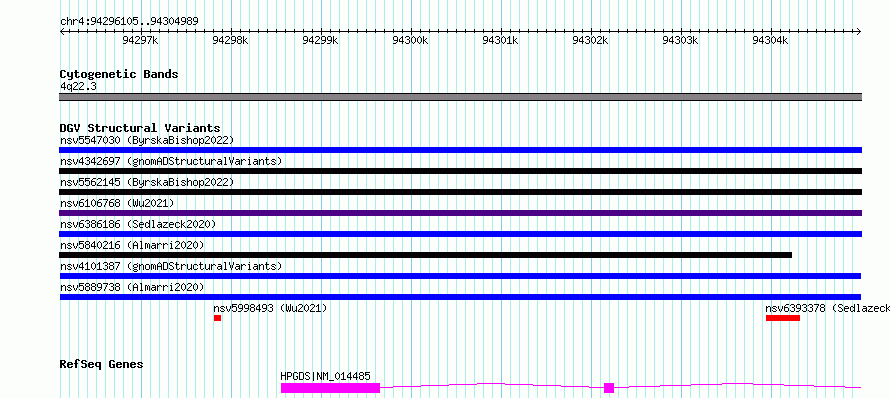Click the nsv5547030 blue variant bar
The width and height of the screenshot is (890, 398).
[460, 150]
